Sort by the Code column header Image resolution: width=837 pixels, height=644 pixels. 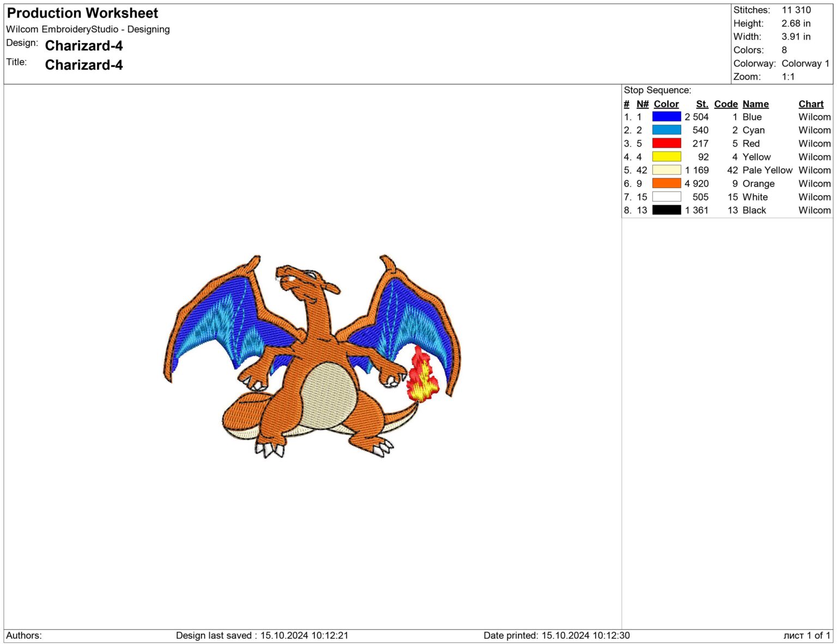[x=725, y=104]
